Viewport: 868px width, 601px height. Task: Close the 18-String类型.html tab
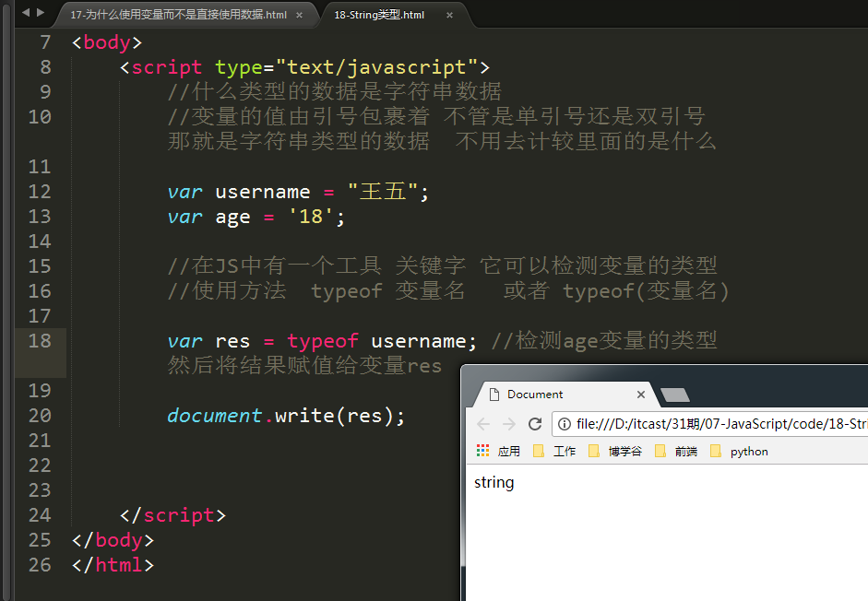[x=449, y=15]
